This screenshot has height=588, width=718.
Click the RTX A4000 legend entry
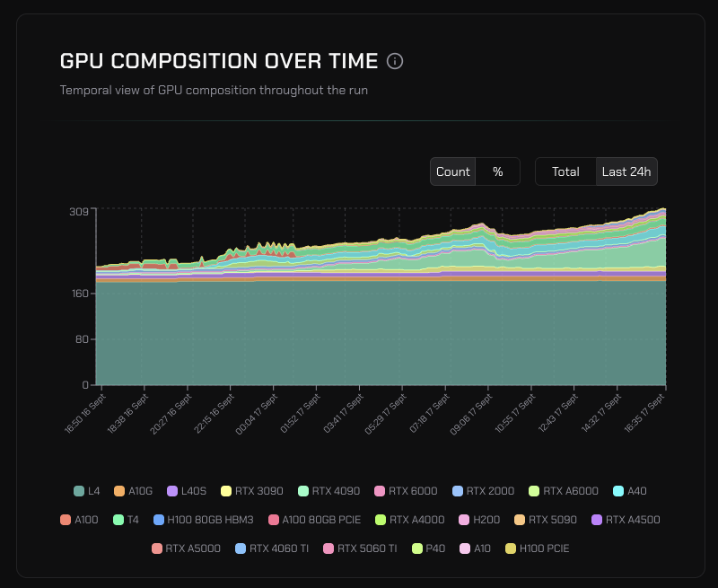[x=410, y=520]
